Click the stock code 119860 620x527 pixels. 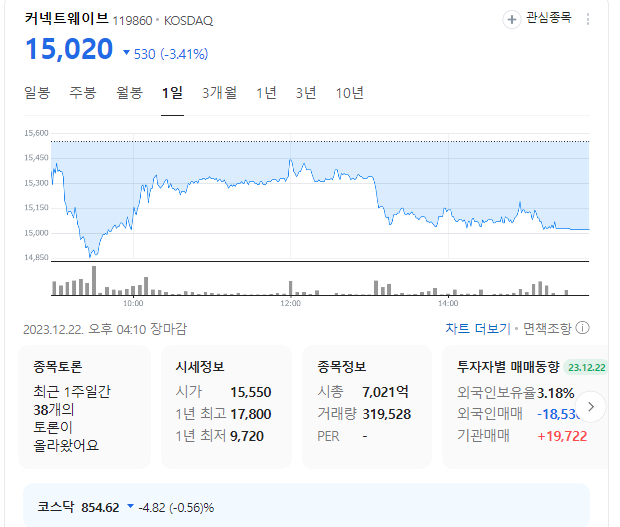[x=132, y=21]
